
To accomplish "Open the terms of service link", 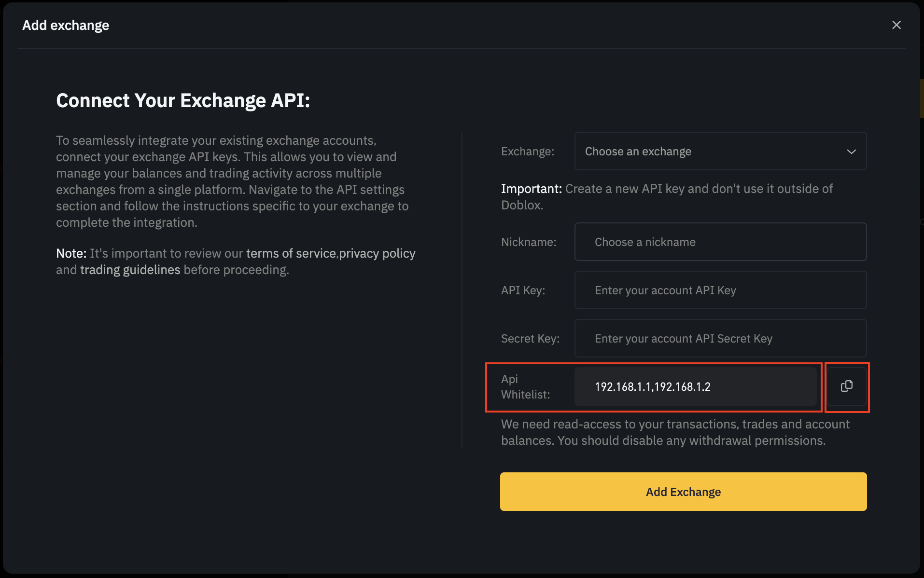I will (x=290, y=253).
